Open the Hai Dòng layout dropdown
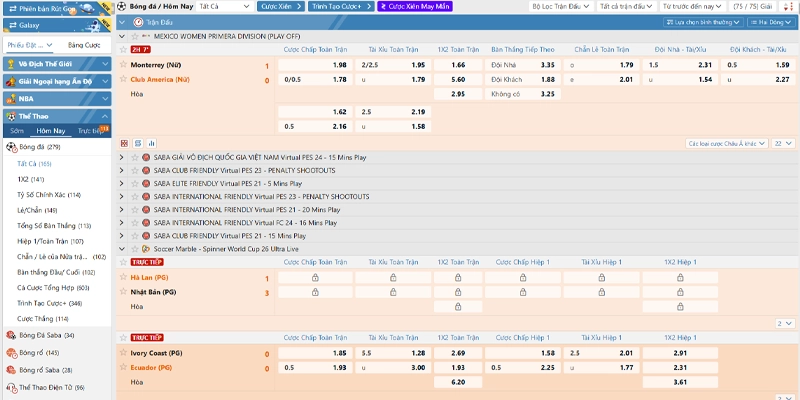Viewport: 800px width, 400px height. tap(772, 22)
